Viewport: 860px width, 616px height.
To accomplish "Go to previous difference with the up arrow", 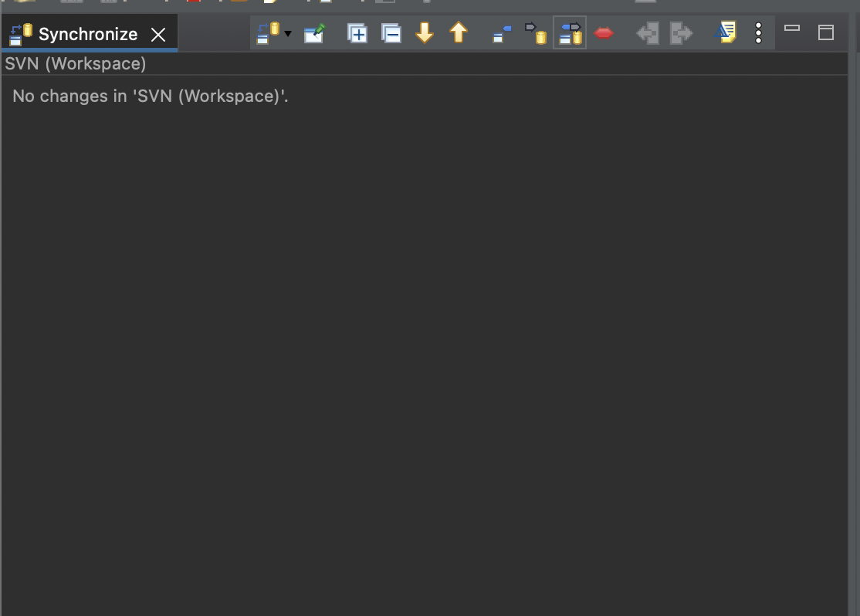I will pos(459,32).
